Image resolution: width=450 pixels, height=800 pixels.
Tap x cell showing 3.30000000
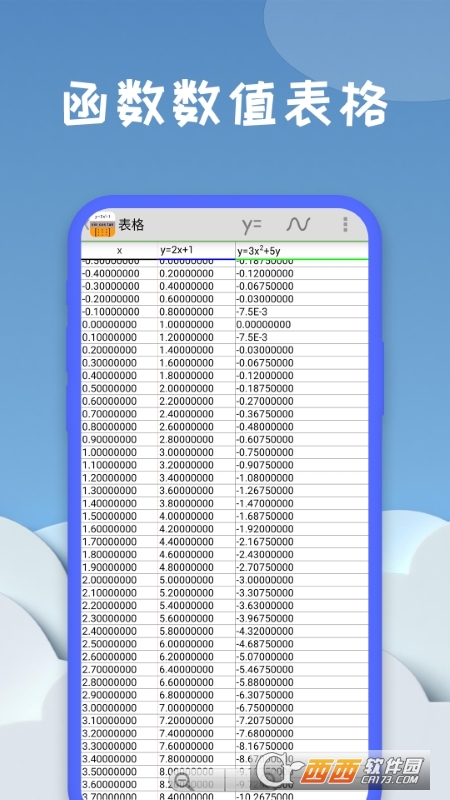tap(119, 746)
